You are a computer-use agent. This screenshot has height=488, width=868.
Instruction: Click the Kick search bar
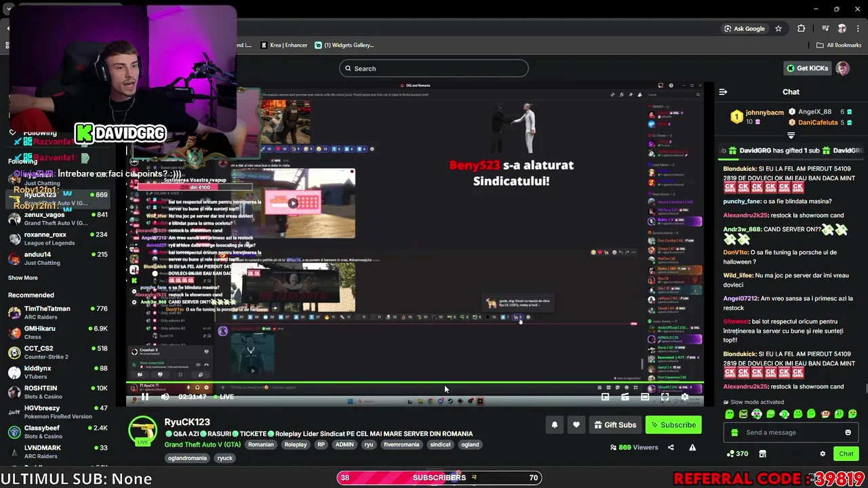[434, 68]
